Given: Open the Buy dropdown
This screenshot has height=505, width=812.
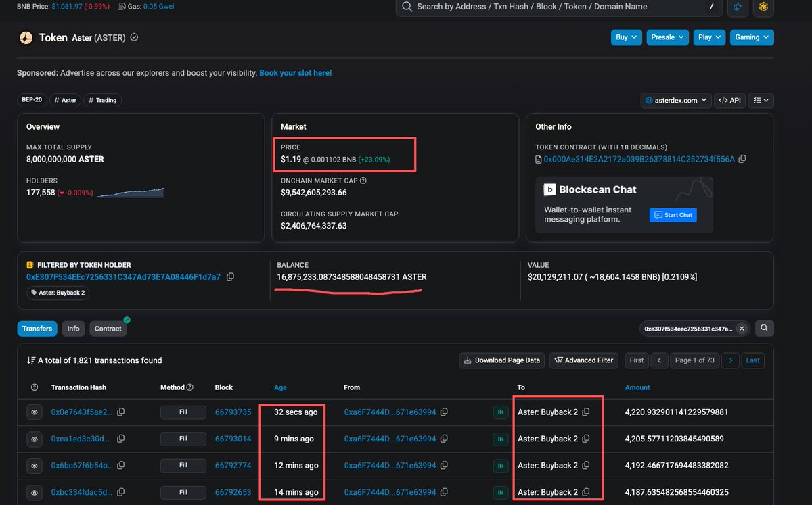Looking at the screenshot, I should [626, 37].
